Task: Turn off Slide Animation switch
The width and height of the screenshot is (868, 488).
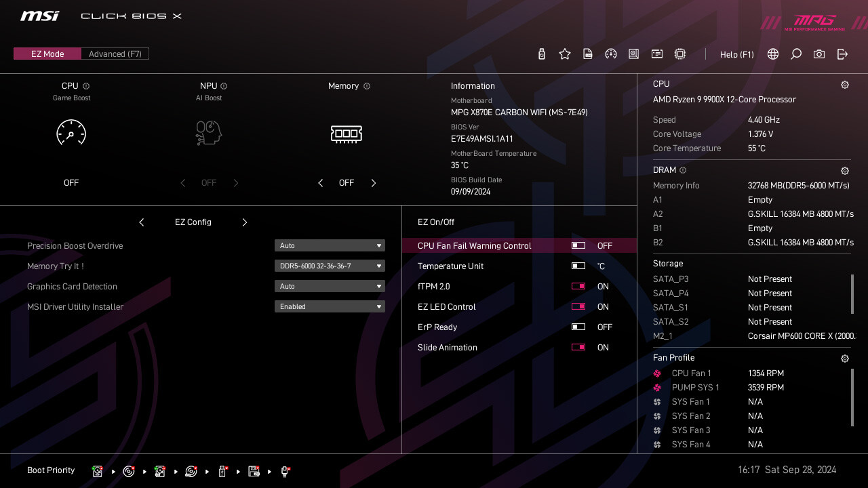Action: (x=578, y=348)
